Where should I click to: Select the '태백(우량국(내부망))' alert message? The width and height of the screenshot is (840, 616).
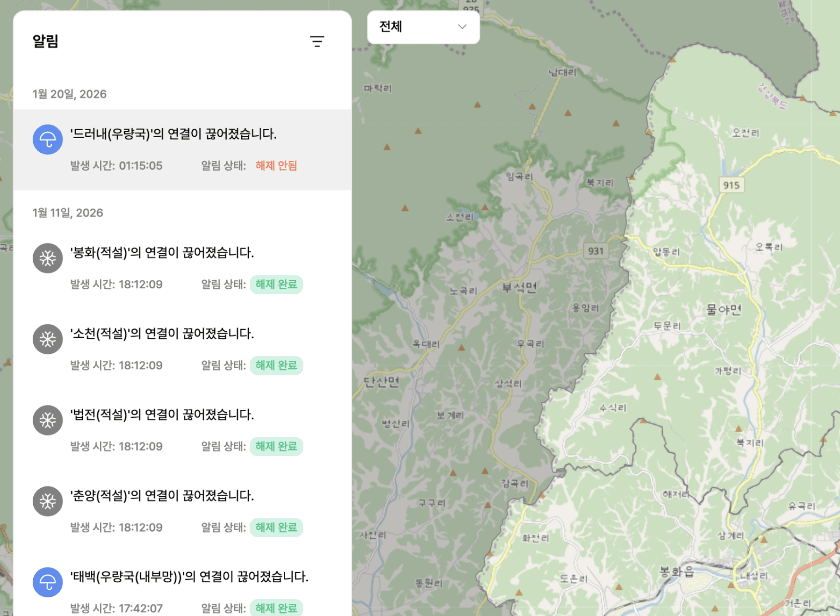pos(189,576)
